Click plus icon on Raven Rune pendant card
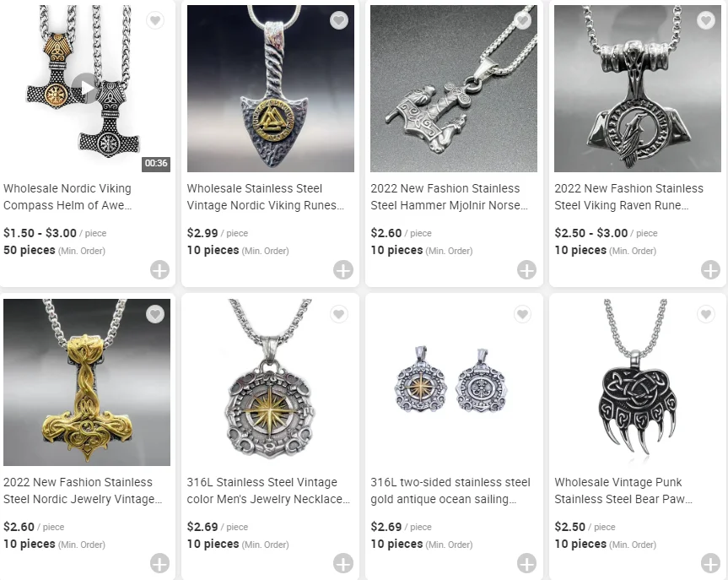 710,270
